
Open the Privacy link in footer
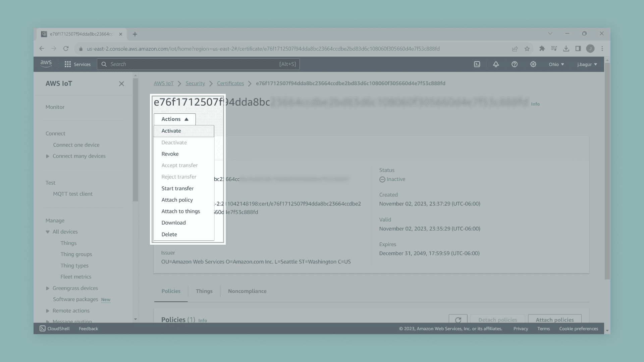521,329
